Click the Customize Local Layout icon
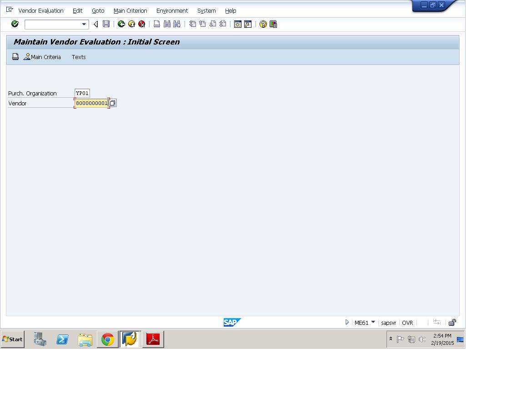This screenshot has width=532, height=398. [273, 24]
